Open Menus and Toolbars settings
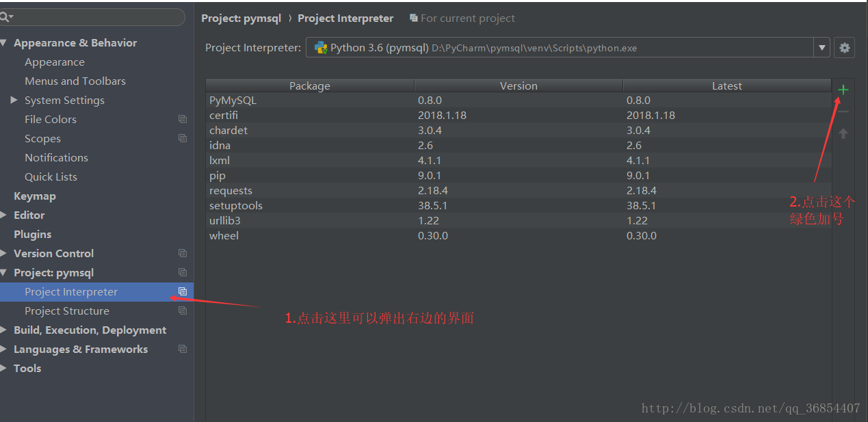This screenshot has width=868, height=422. [x=75, y=81]
